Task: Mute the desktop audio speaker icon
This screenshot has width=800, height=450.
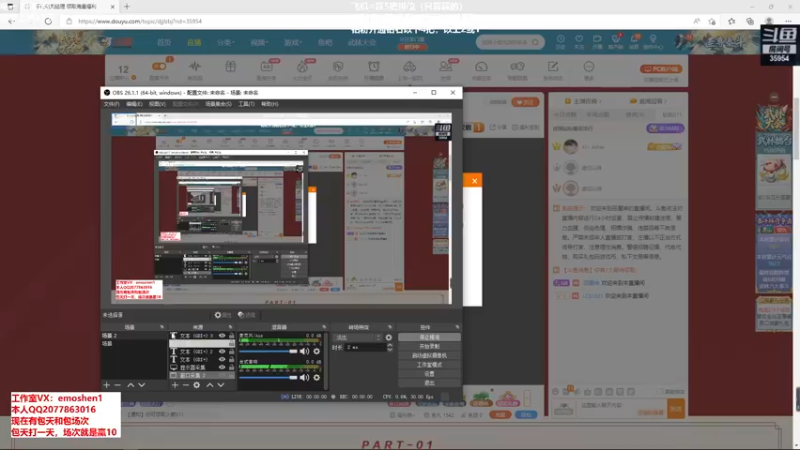Action: pos(305,378)
